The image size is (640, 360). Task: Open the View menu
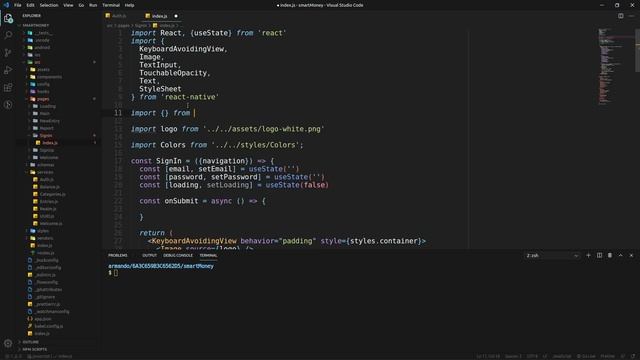click(x=68, y=5)
